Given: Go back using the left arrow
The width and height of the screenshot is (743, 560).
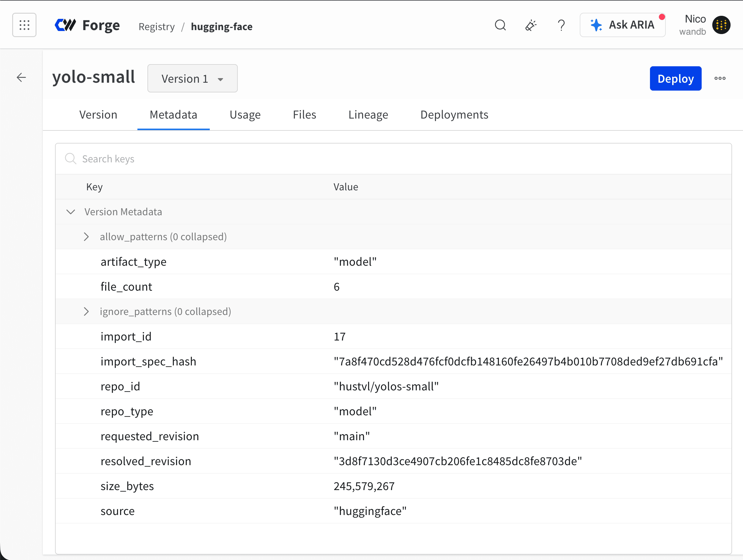Looking at the screenshot, I should (22, 78).
